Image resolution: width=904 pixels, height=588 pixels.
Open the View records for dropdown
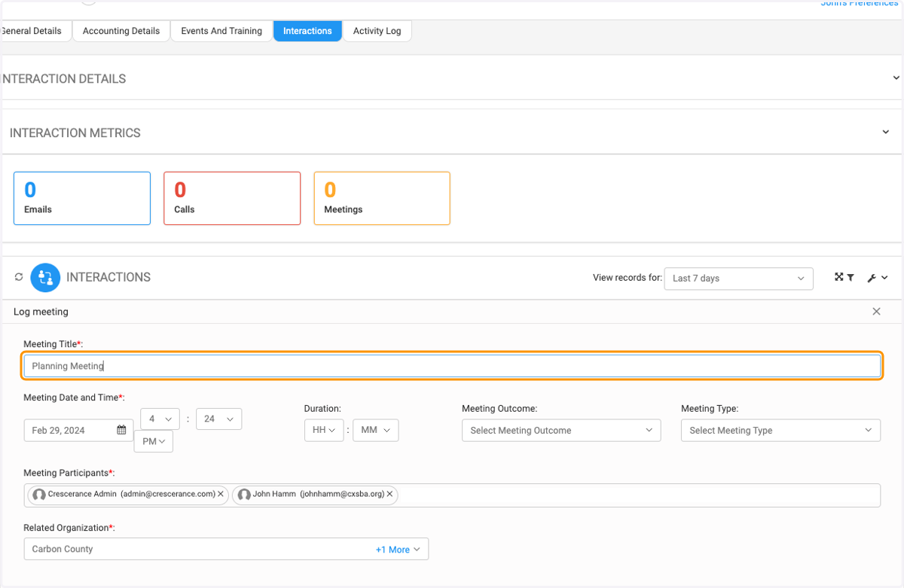[738, 279]
